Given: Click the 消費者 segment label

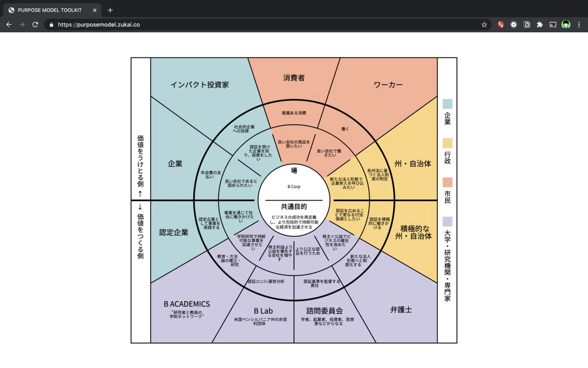Looking at the screenshot, I should [294, 78].
